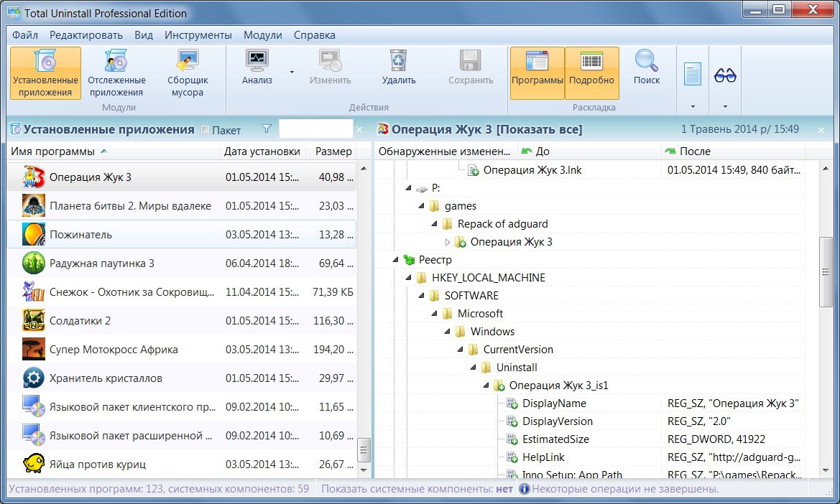Toggle the Подробно layout button

click(x=592, y=73)
